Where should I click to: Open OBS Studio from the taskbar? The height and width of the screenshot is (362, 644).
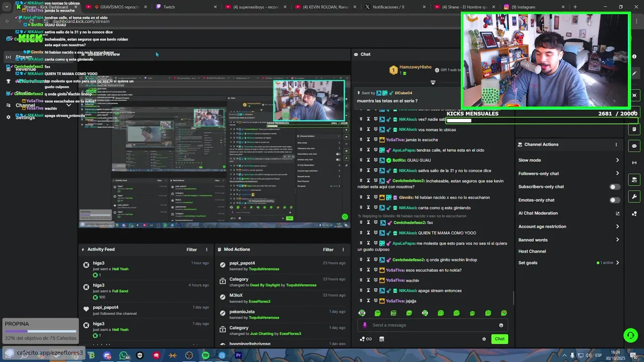189,355
